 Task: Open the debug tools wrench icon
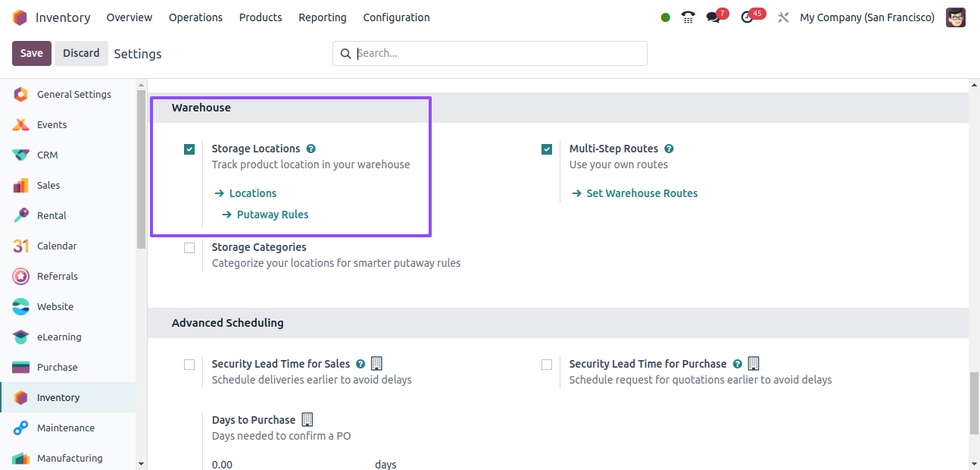tap(784, 17)
